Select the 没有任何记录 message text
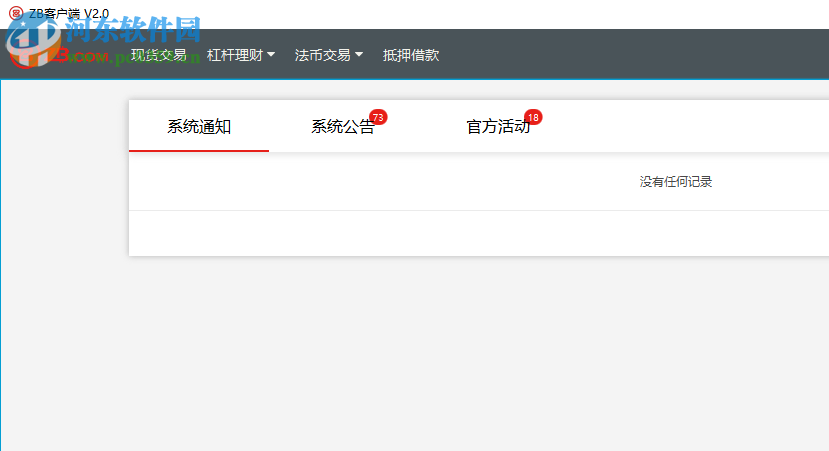This screenshot has width=829, height=451. pyautogui.click(x=676, y=182)
